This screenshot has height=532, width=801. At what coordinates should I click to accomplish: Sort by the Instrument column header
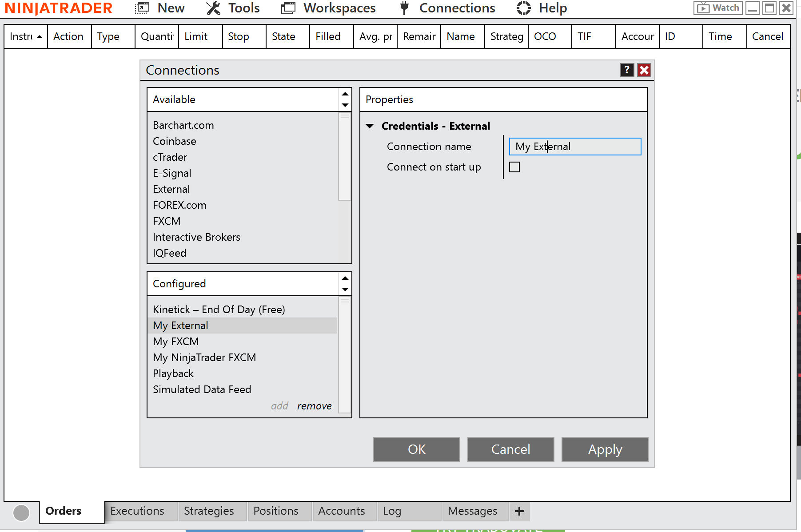(26, 36)
